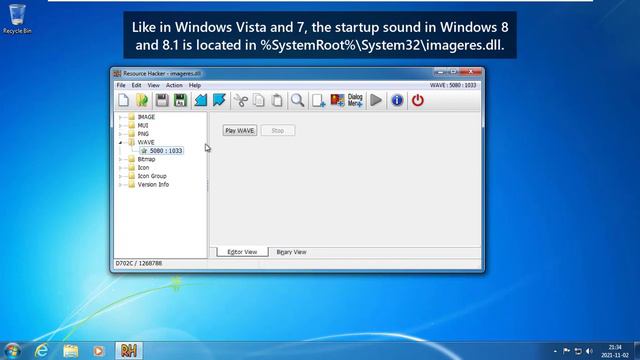Open the blue info About icon
Screen dimensions: 640x360
coord(397,100)
